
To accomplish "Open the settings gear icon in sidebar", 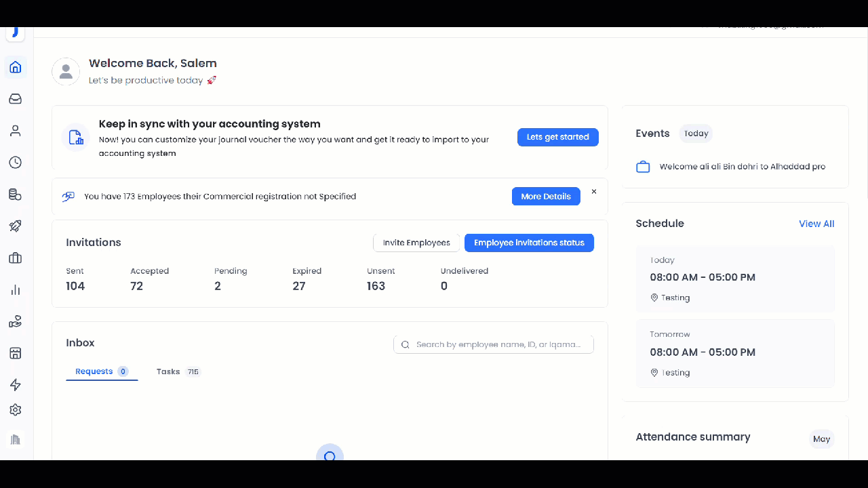I will [15, 410].
